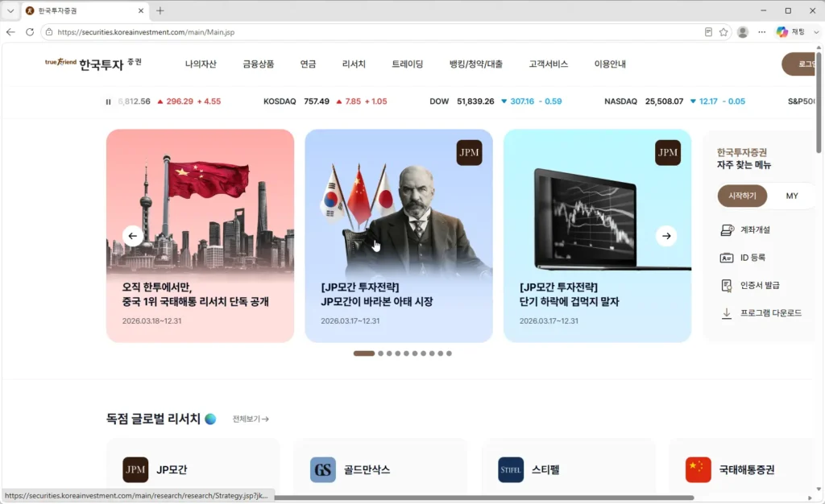This screenshot has height=504, width=825.
Task: Click the JPM badge on the 아태 시장 card
Action: pyautogui.click(x=469, y=152)
